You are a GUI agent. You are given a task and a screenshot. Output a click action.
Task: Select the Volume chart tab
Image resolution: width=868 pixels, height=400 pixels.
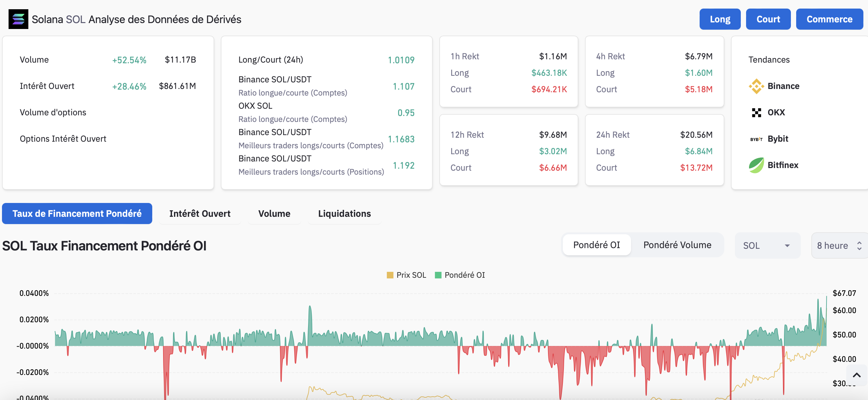[x=274, y=214]
